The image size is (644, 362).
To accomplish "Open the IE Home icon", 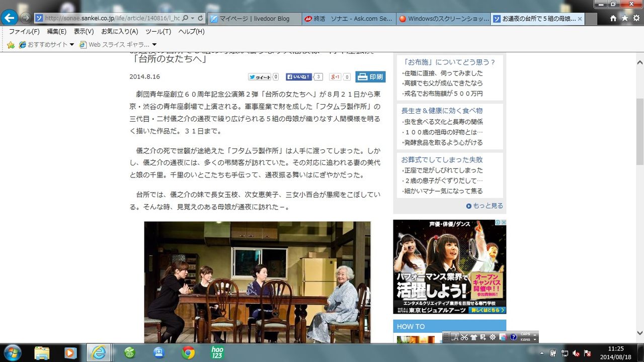I will point(613,18).
